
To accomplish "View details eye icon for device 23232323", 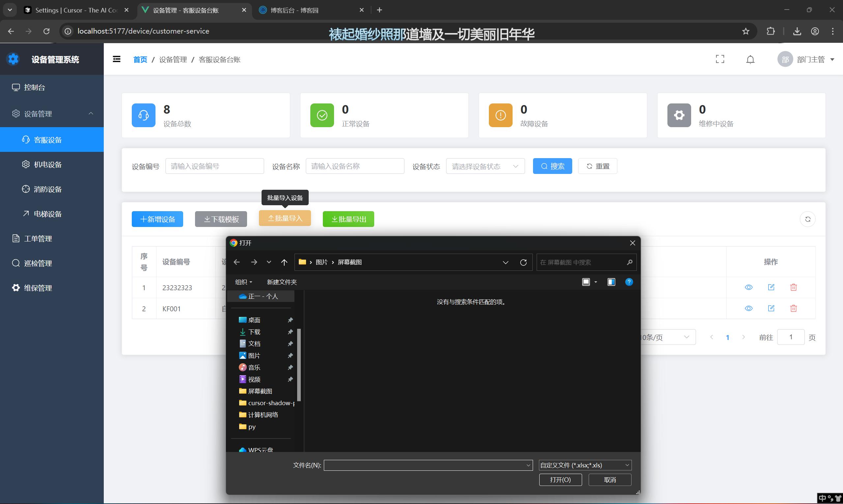I will (748, 287).
